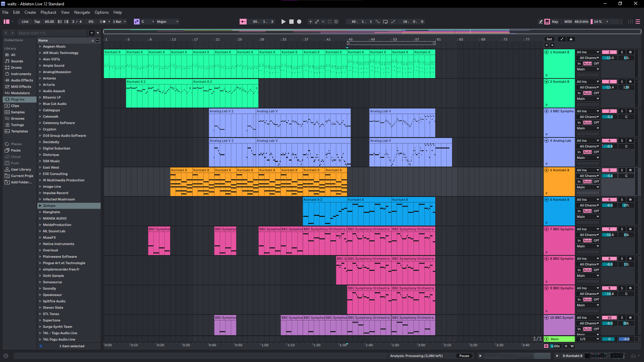Click the lock envelopes icon
This screenshot has height=362, width=644.
[571, 39]
